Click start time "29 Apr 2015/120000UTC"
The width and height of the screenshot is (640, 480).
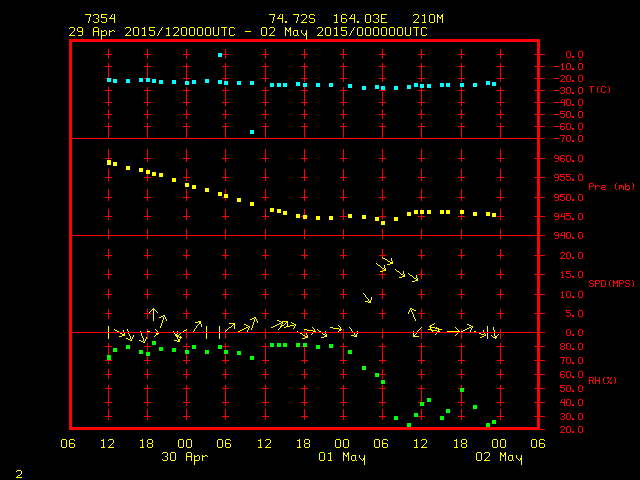152,32
